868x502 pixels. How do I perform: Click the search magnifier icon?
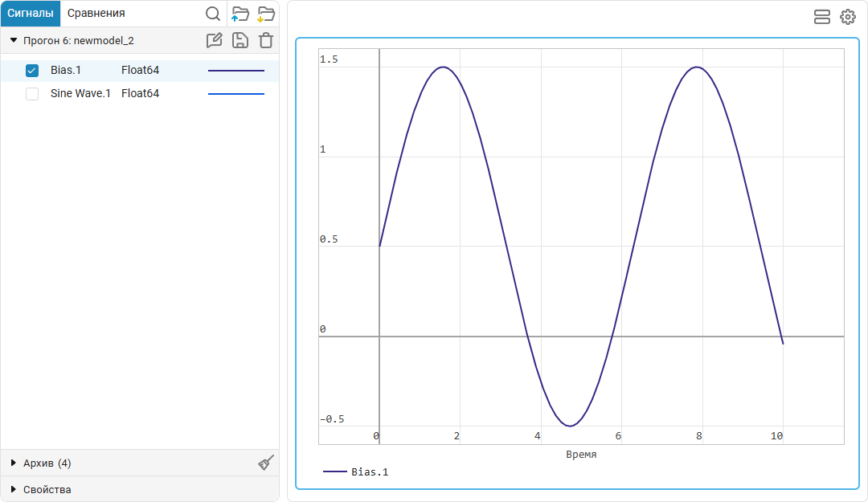[212, 14]
